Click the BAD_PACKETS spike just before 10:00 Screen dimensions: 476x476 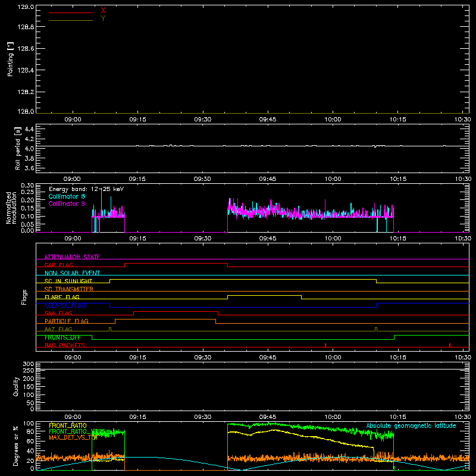coord(325,345)
